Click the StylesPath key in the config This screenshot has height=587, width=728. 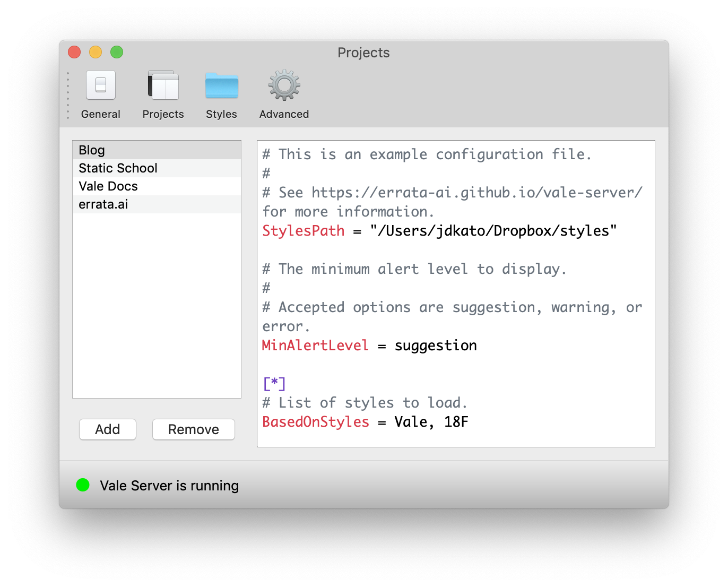(304, 231)
